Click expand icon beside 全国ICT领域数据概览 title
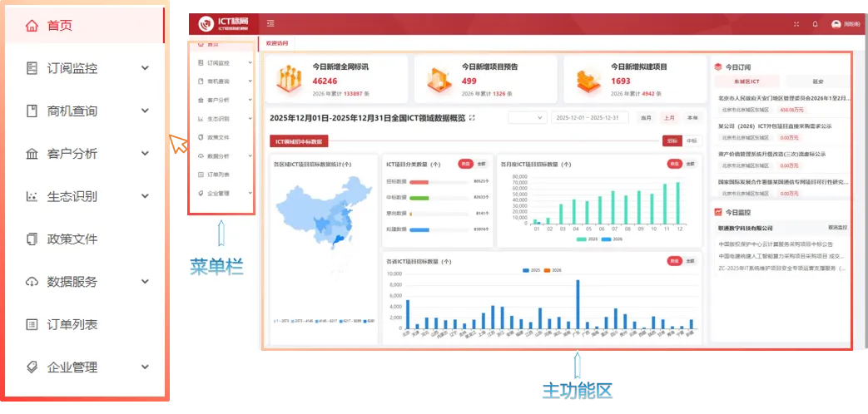 pyautogui.click(x=472, y=118)
